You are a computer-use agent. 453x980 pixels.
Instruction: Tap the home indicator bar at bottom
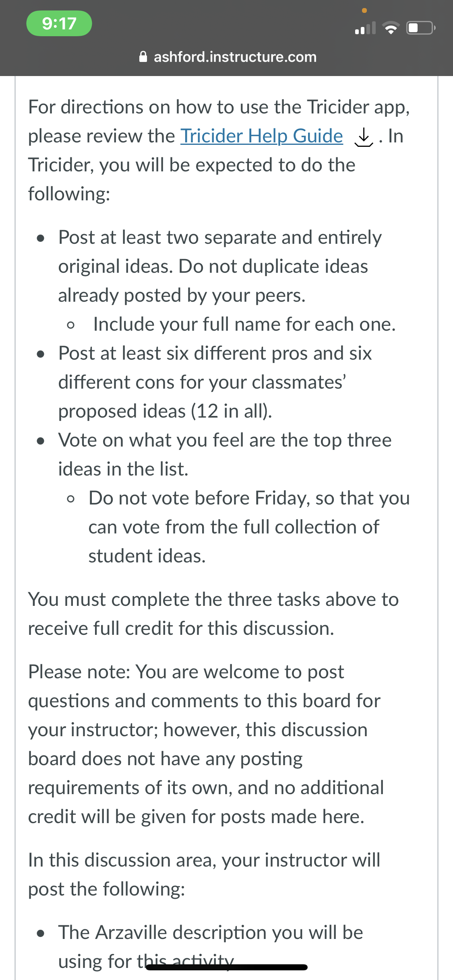(227, 967)
